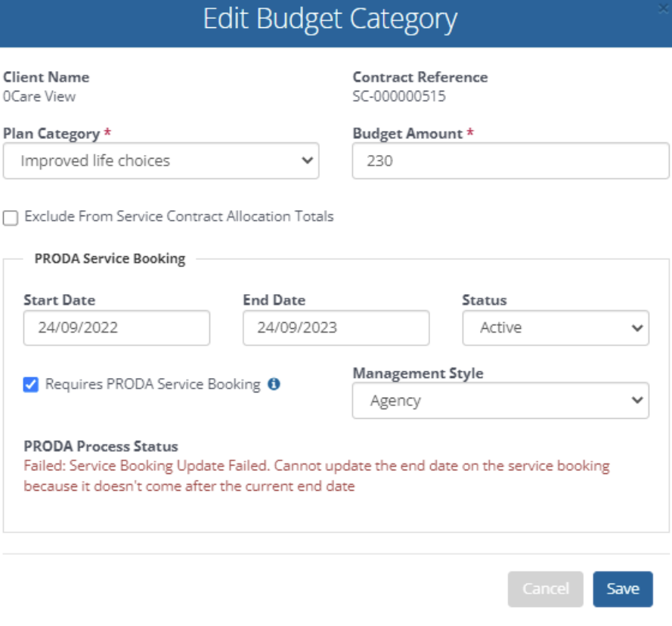This screenshot has height=626, width=672.
Task: Click the Plan Category field label
Action: (51, 134)
